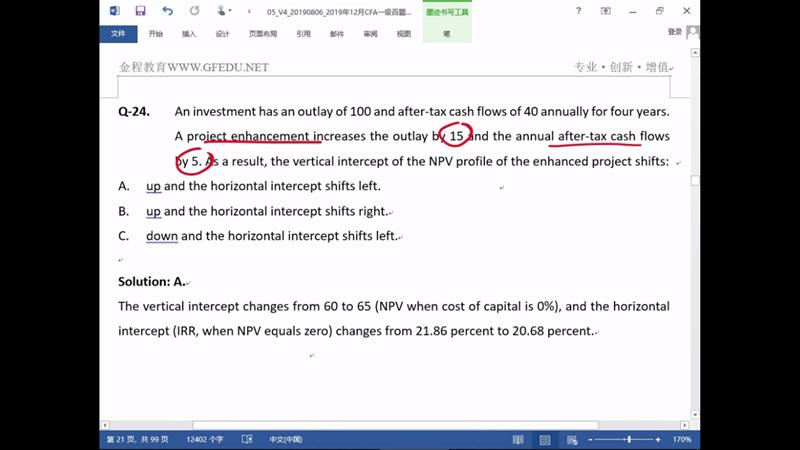This screenshot has height=450, width=800.
Task: Open Word Help question mark
Action: point(579,11)
